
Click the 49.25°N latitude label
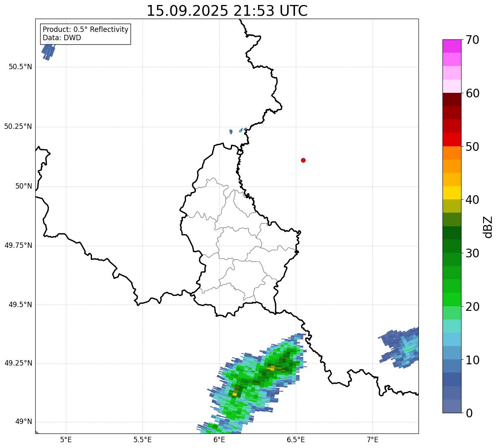point(18,363)
